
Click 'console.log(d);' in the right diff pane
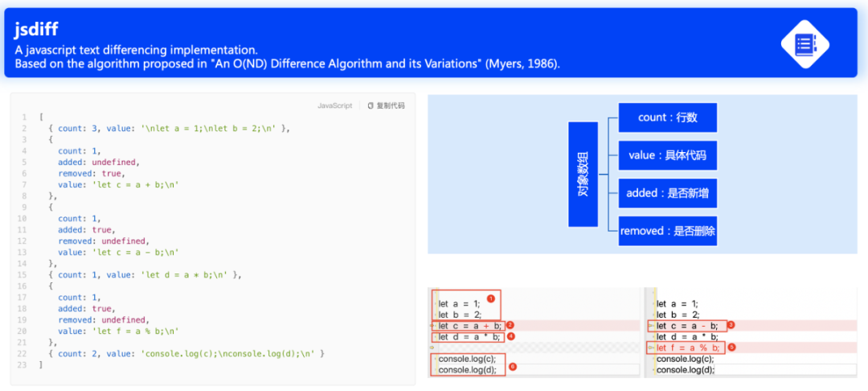tap(685, 370)
